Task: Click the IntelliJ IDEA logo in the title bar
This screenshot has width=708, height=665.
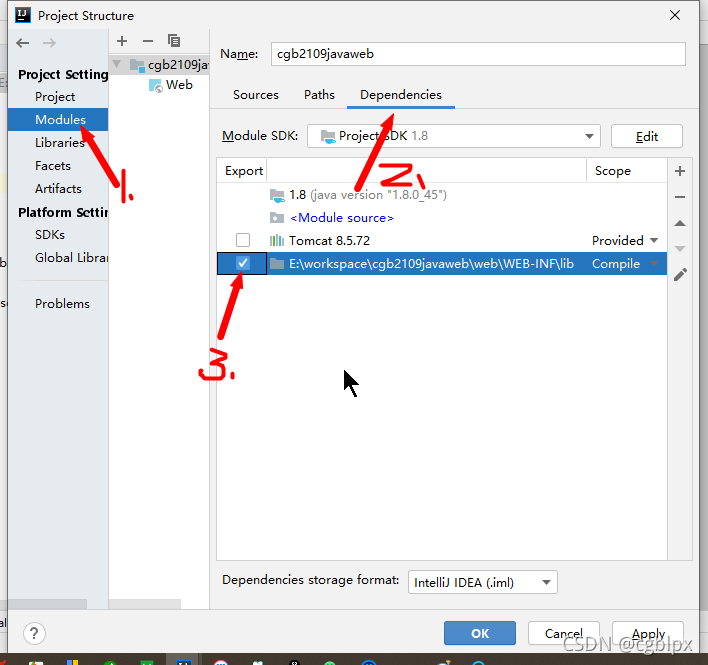Action: pos(23,15)
